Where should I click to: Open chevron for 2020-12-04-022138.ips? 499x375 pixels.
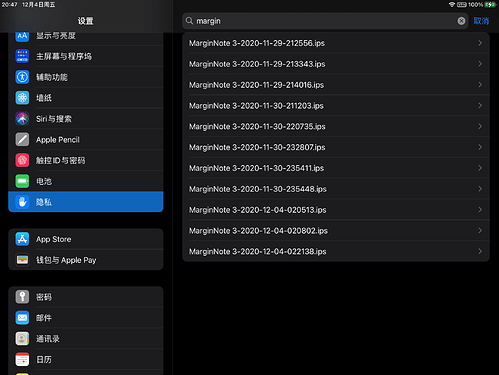pos(480,251)
